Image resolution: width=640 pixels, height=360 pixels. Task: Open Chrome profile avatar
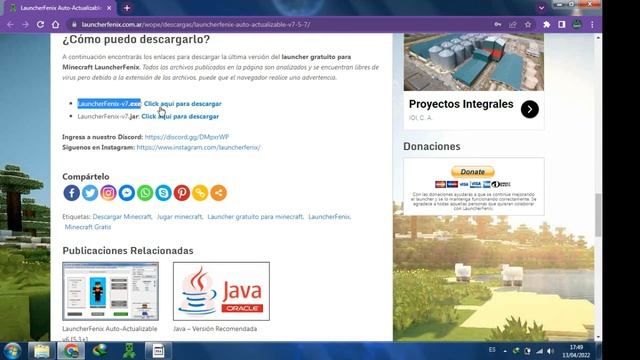pos(577,24)
